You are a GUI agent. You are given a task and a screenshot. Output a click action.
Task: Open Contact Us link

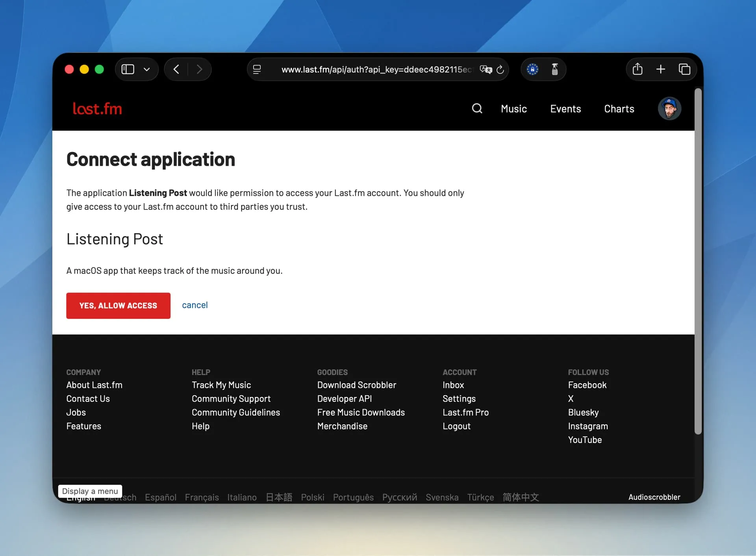point(88,398)
